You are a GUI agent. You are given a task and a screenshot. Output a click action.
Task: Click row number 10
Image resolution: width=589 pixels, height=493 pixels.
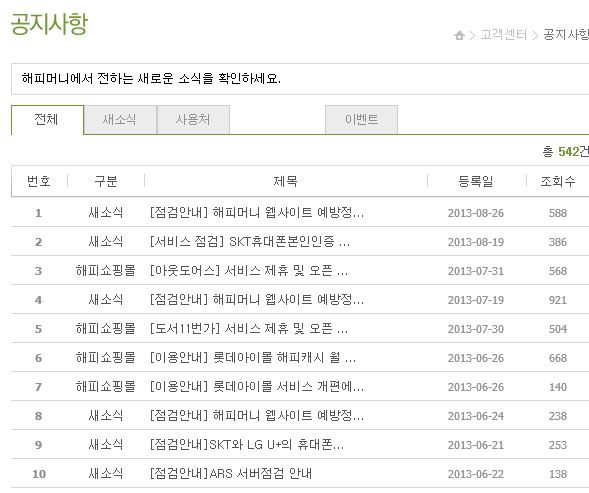click(x=39, y=474)
